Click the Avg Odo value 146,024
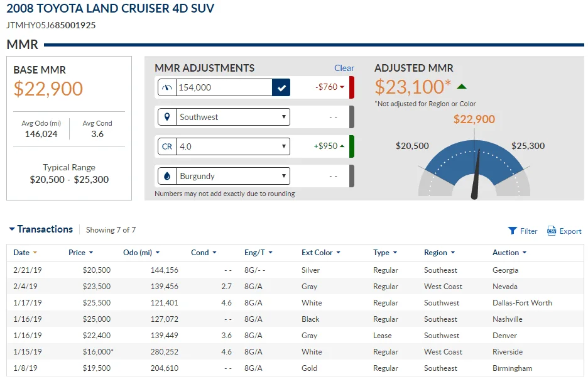This screenshot has width=588, height=379. 41,134
